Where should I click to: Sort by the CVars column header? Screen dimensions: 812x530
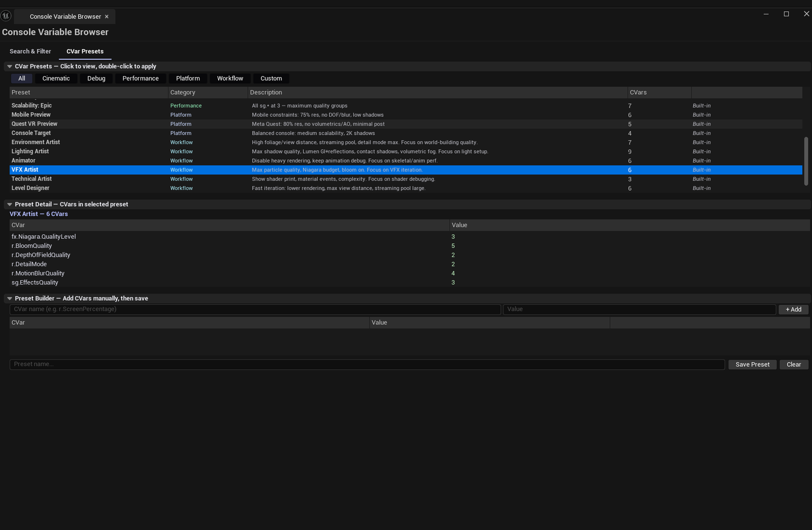coord(659,92)
